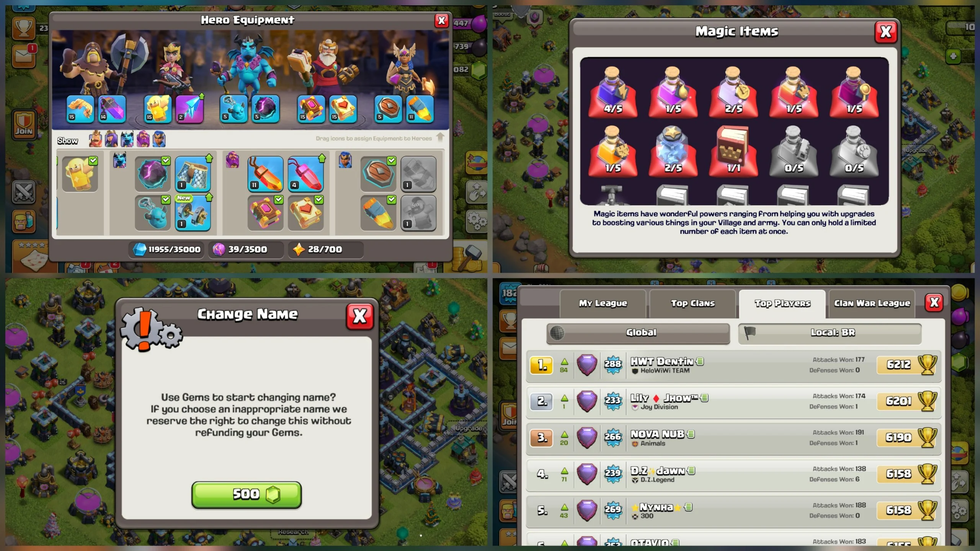Confirm name change with 500 gems button

[x=247, y=495]
